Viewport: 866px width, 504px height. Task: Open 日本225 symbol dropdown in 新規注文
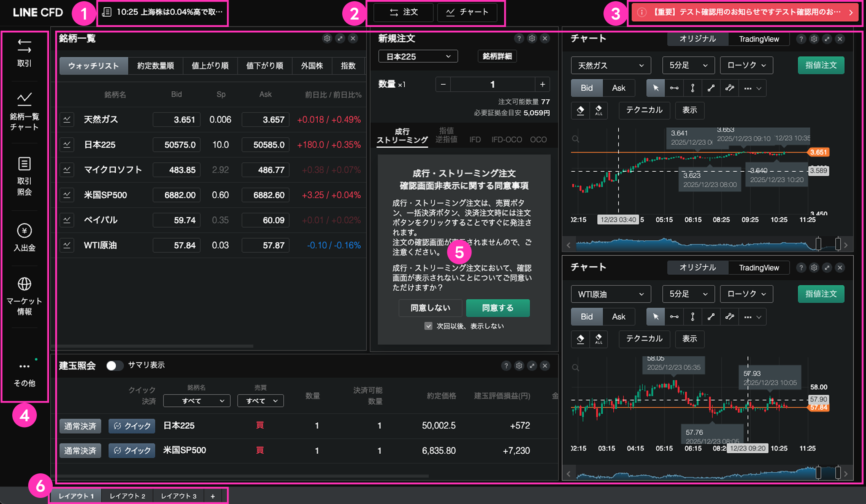[418, 56]
